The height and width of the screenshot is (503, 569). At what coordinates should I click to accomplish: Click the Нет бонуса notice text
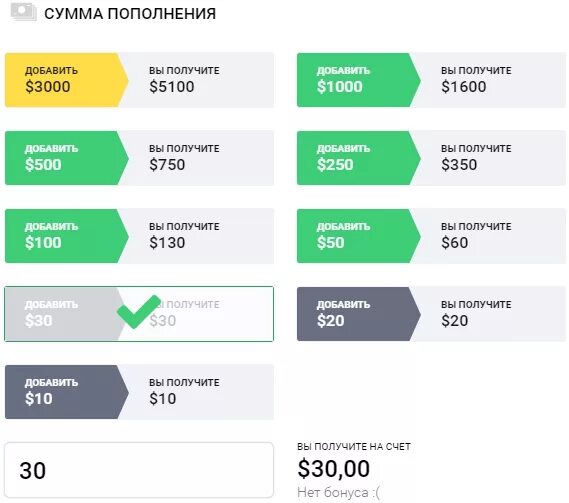point(338,493)
